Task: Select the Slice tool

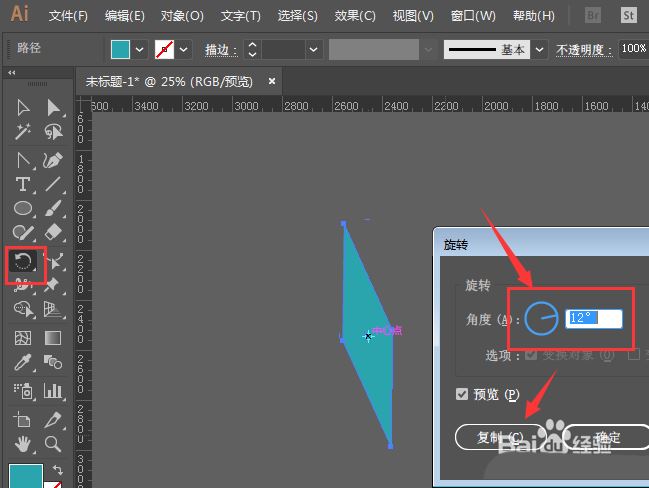Action: 53,419
